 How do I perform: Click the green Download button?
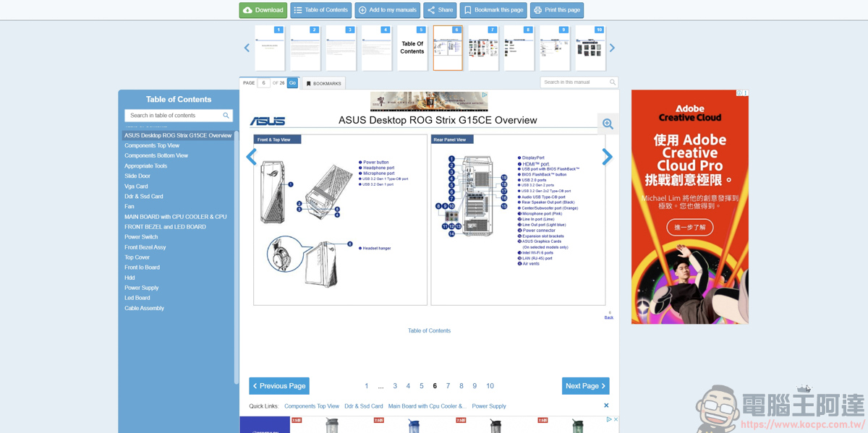click(263, 10)
